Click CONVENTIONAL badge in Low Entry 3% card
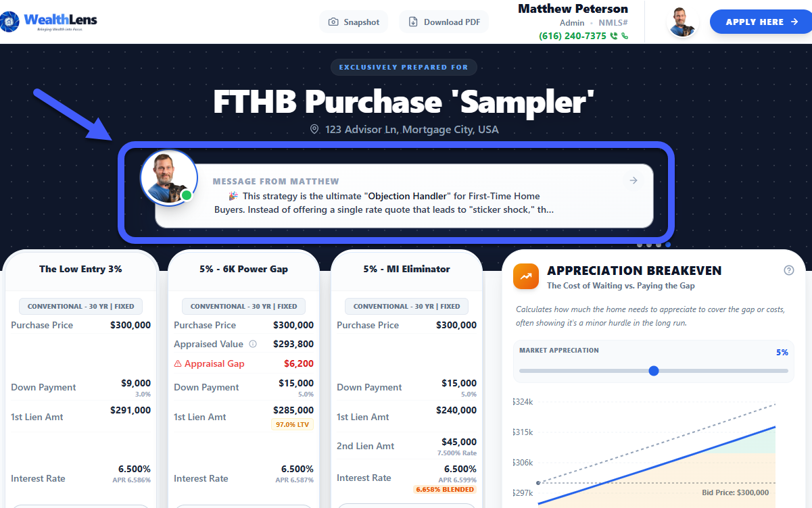This screenshot has height=508, width=812. point(80,306)
